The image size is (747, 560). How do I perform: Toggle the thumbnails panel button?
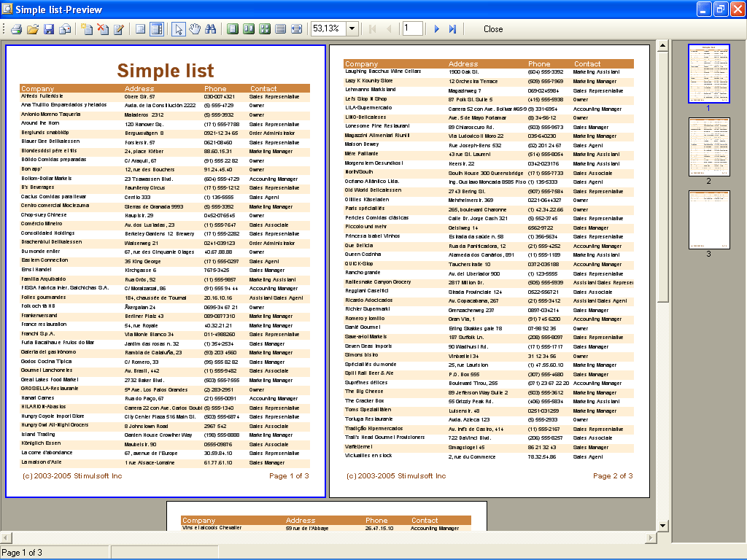156,29
